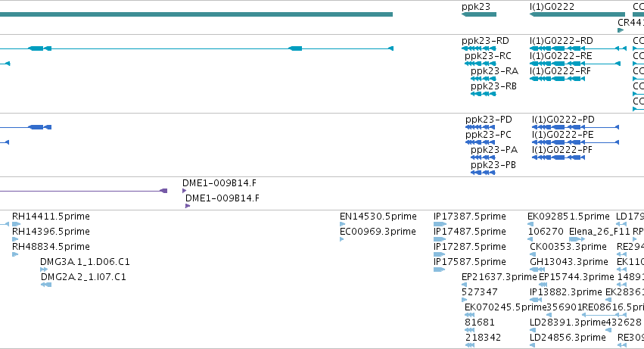Select the 106270 feature label
This screenshot has height=349, width=644.
[546, 232]
